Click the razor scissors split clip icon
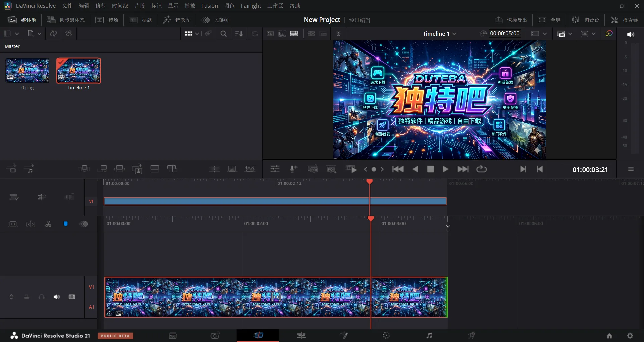This screenshot has height=342, width=644. click(x=48, y=224)
